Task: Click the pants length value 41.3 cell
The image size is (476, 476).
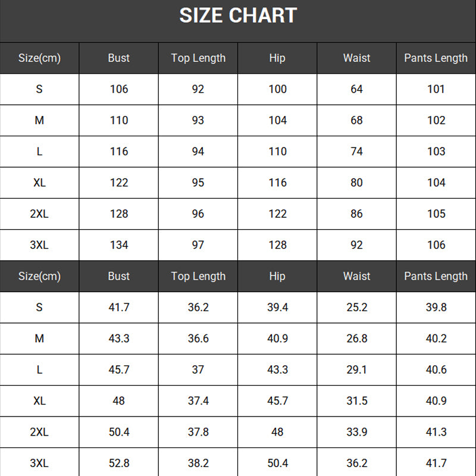Action: pyautogui.click(x=436, y=432)
